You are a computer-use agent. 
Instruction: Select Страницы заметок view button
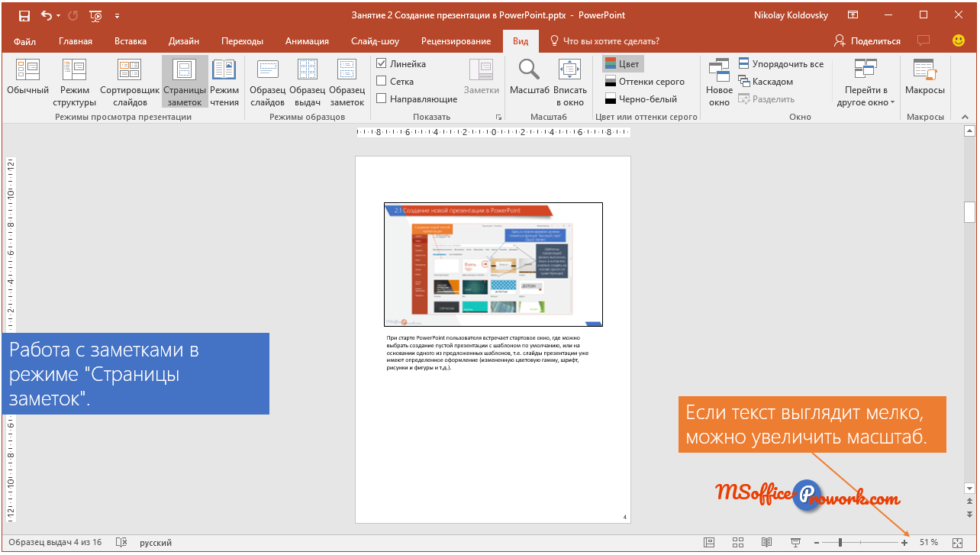pyautogui.click(x=185, y=82)
